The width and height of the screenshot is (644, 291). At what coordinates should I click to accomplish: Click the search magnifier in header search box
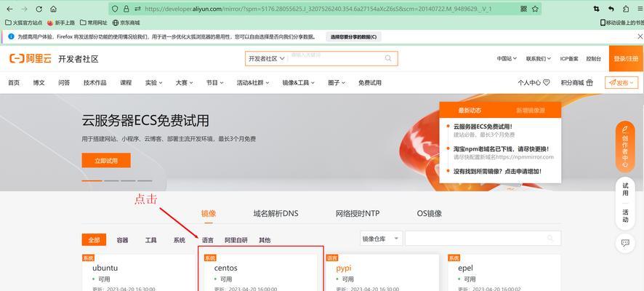pyautogui.click(x=388, y=58)
